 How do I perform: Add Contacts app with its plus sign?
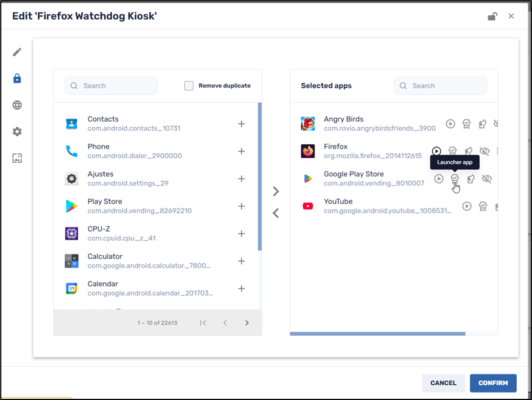(241, 123)
